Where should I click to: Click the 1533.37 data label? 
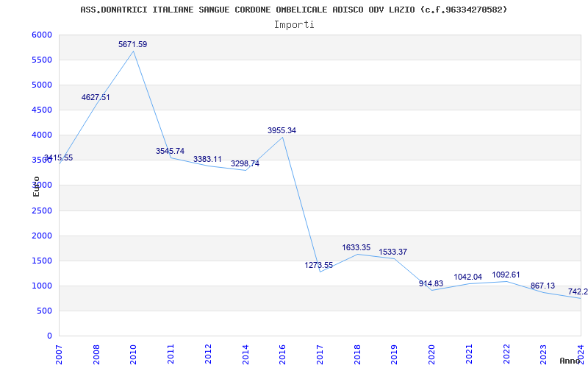click(x=393, y=252)
